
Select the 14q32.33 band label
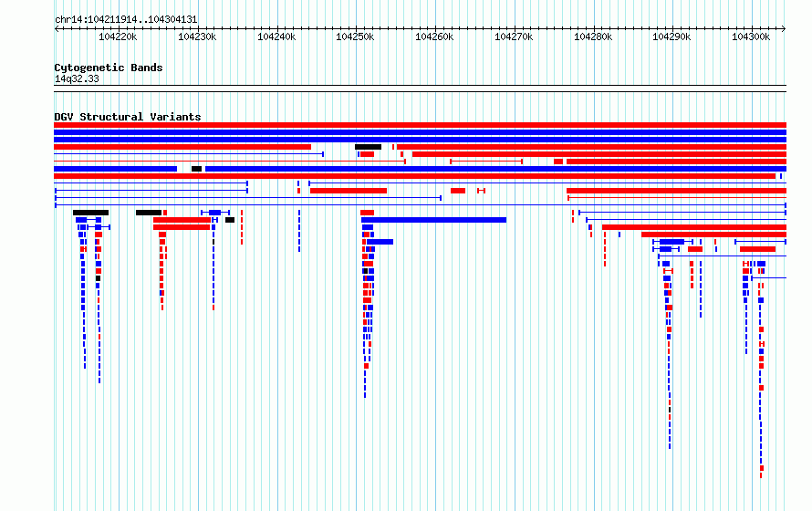pyautogui.click(x=77, y=78)
